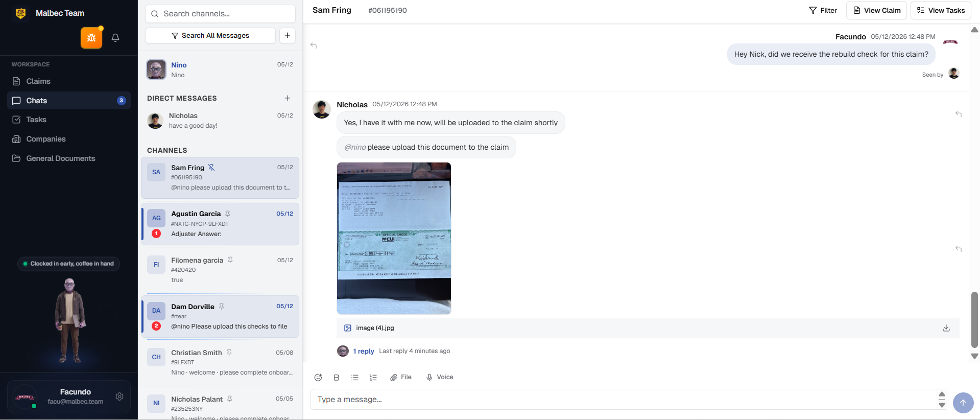Open Companies in the workspace sidebar
Screen dimensions: 980x420
click(x=69, y=139)
